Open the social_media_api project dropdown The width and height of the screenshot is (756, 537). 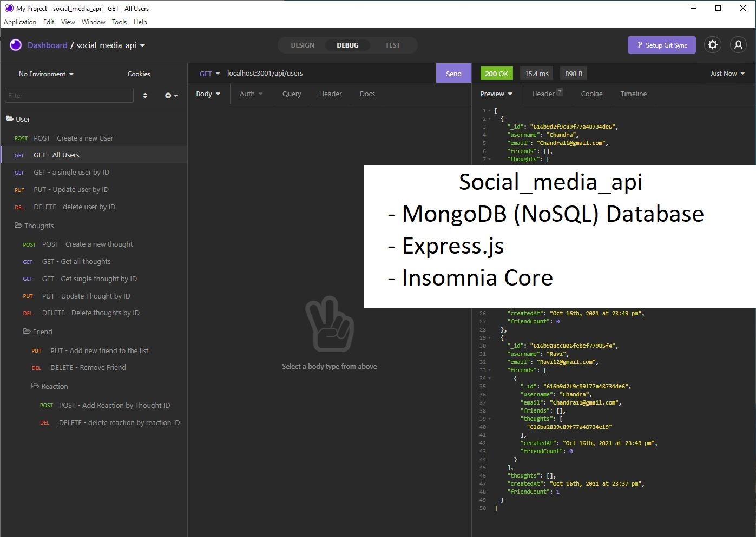(x=111, y=45)
